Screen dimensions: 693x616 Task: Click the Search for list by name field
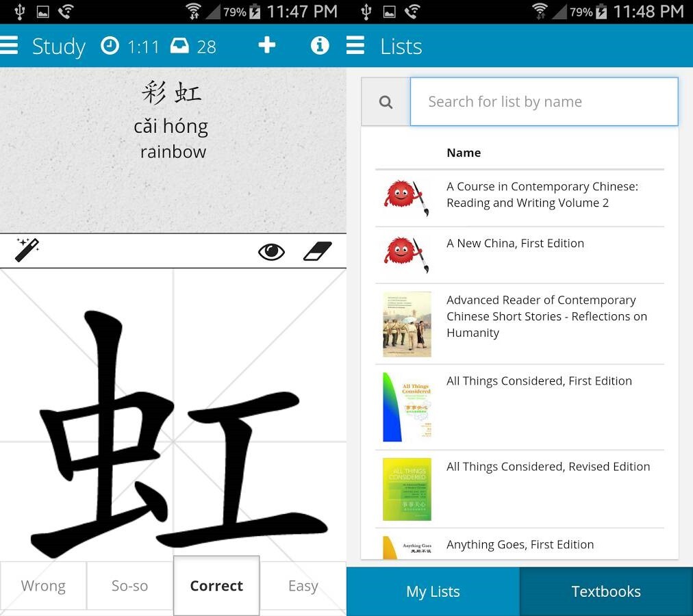point(544,101)
